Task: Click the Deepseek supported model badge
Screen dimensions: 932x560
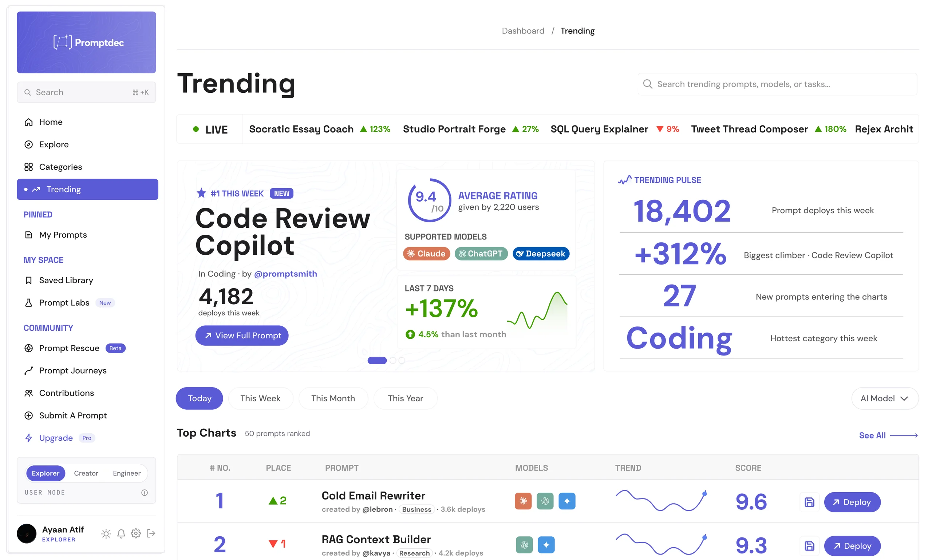Action: (x=541, y=254)
